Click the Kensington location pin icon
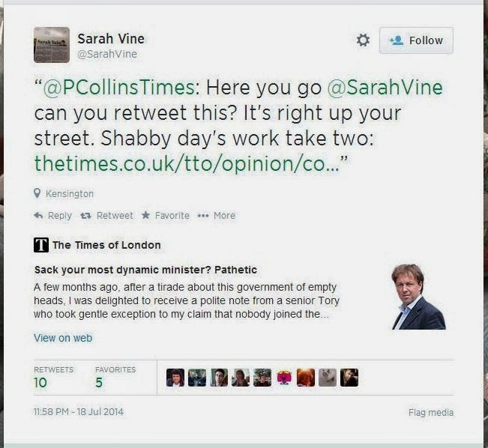The image size is (488, 448). [x=37, y=194]
